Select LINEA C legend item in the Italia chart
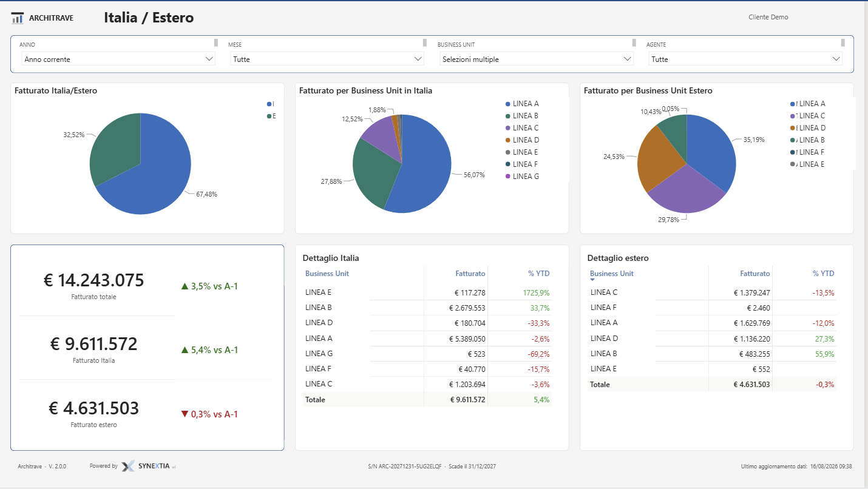 click(x=522, y=128)
